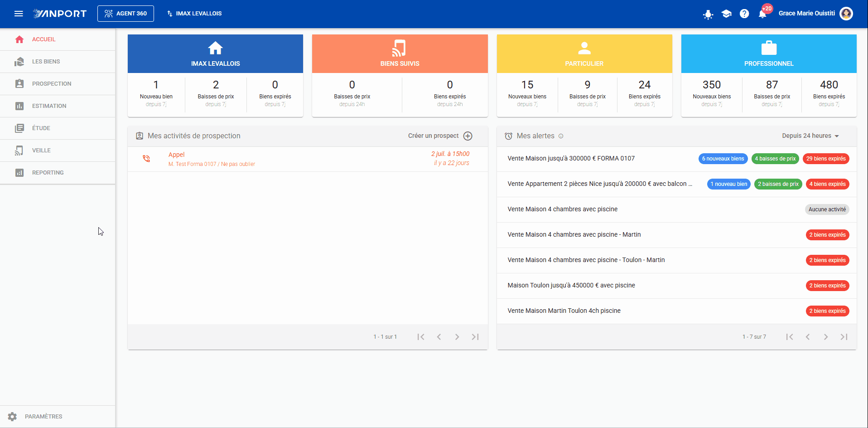Screen dimensions: 868x428
Task: Click the Prospection contact icon
Action: (19, 84)
